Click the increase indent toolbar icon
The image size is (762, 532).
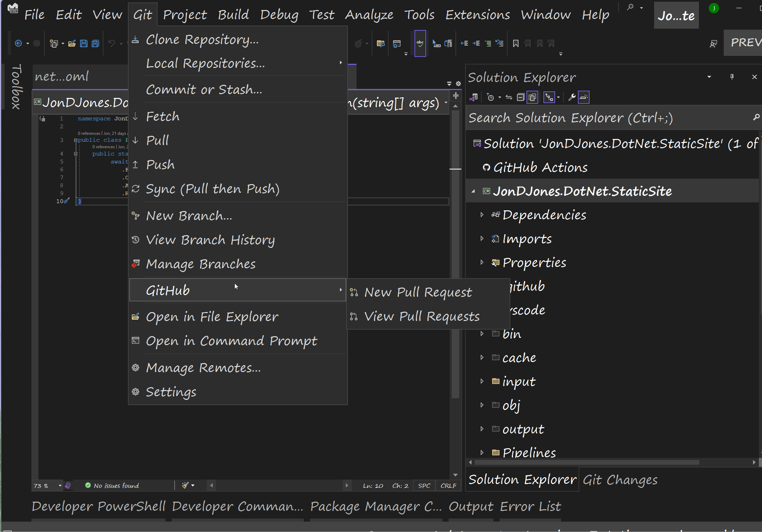[476, 43]
